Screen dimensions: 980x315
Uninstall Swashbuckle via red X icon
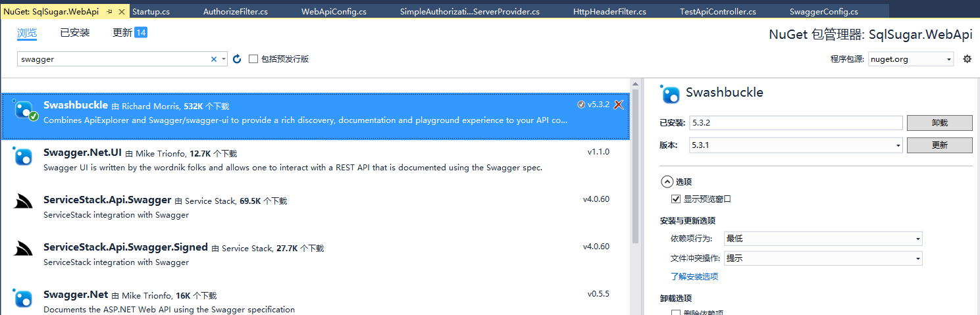[x=618, y=105]
